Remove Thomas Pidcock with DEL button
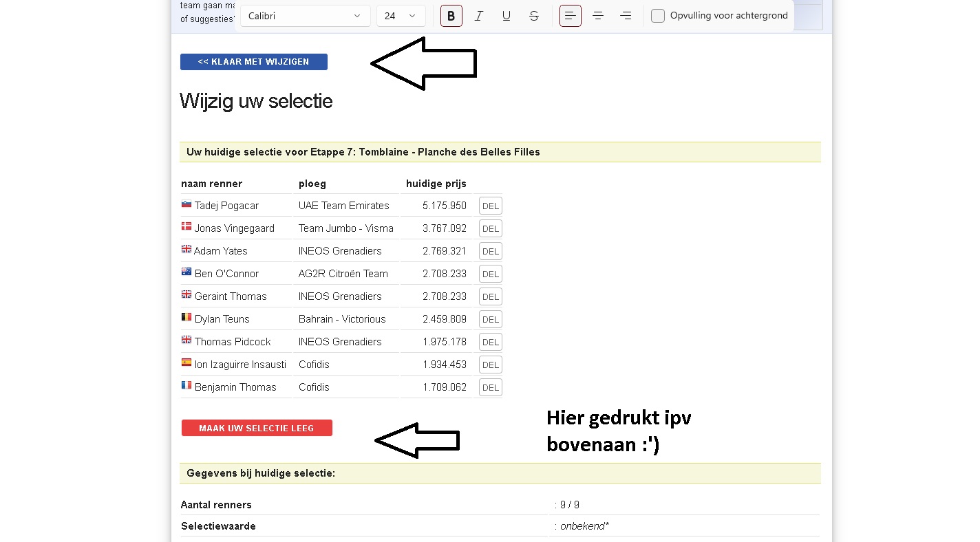The image size is (980, 542). [491, 342]
